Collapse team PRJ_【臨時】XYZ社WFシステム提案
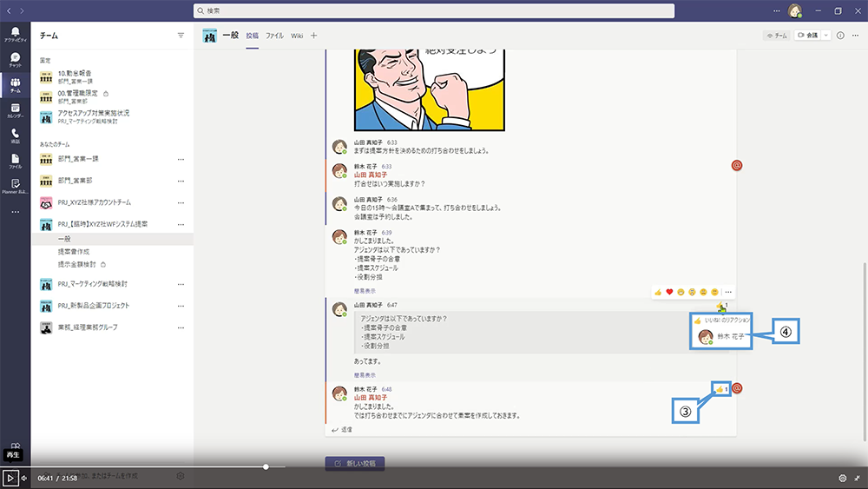868x489 pixels. (103, 224)
